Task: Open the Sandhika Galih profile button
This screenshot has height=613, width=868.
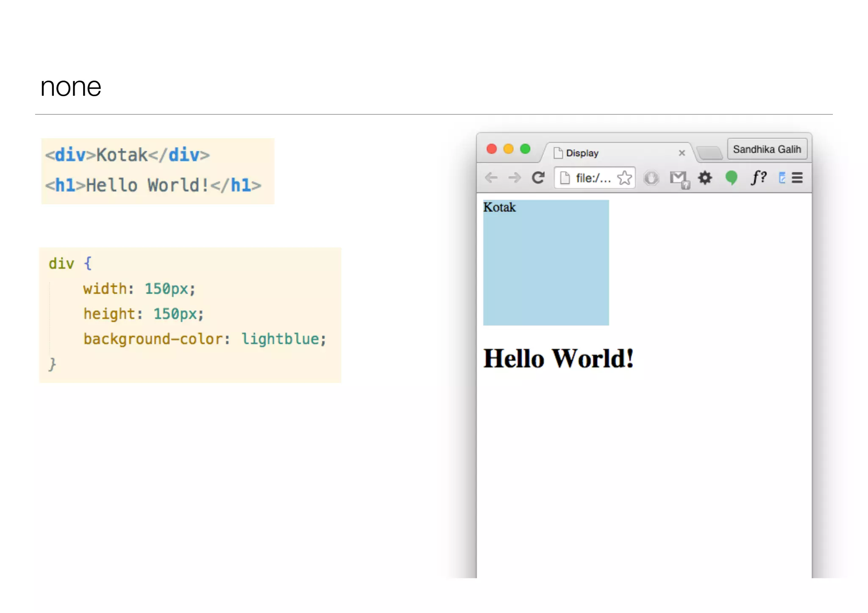Action: coord(767,149)
